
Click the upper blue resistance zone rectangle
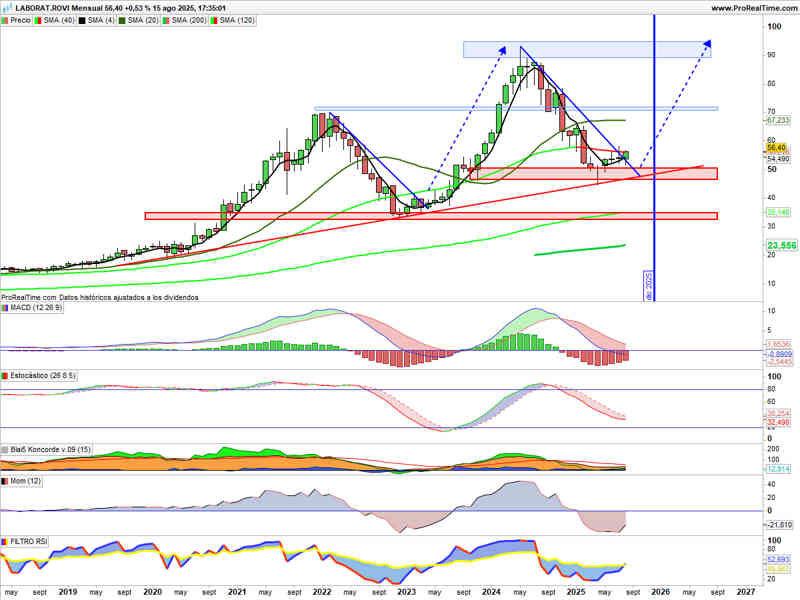pos(587,49)
